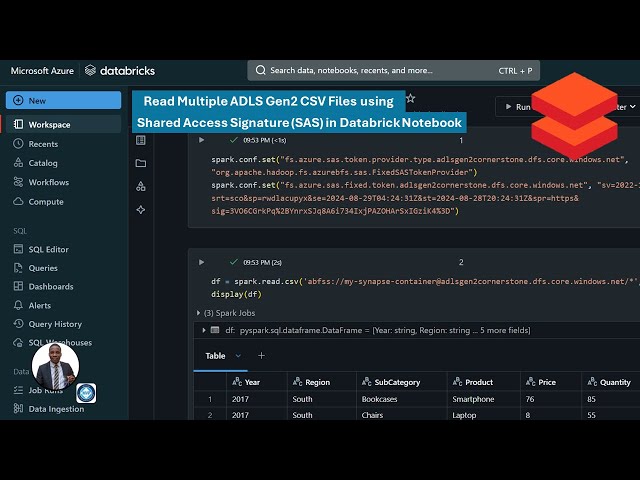Screen dimensions: 640x480
Task: Favorite the notebook with the star icon
Action: click(411, 98)
